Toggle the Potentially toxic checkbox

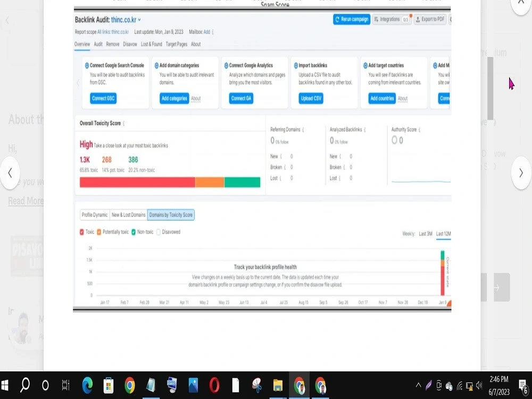coord(99,232)
